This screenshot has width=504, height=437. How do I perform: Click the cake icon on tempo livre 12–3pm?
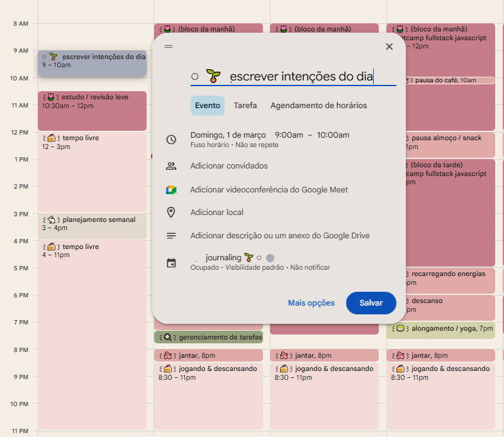52,138
